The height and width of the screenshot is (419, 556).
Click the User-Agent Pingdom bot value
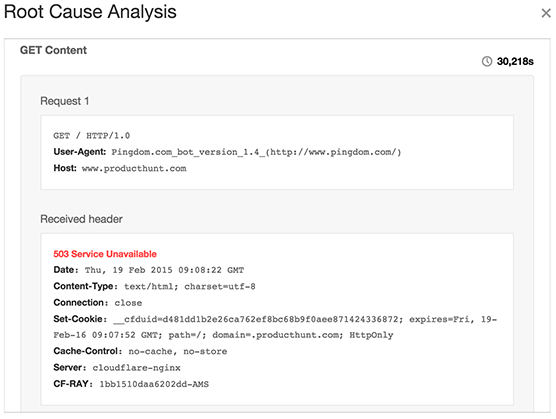[256, 152]
